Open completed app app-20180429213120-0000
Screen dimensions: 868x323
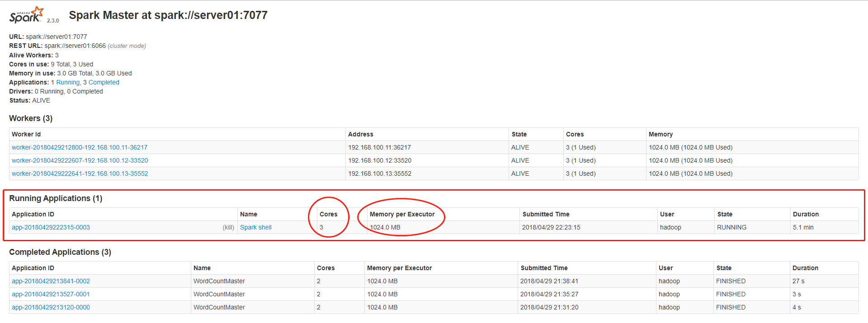51,307
